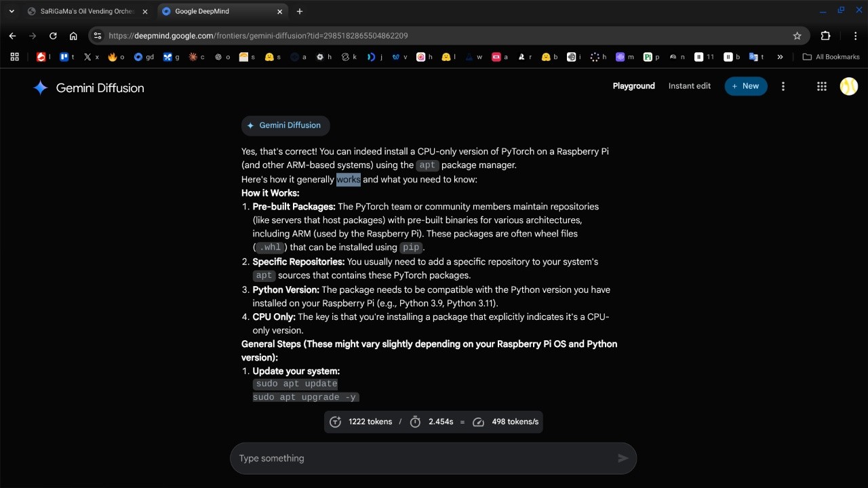Open the All Bookmarks folder
Image resolution: width=868 pixels, height=488 pixels.
831,57
